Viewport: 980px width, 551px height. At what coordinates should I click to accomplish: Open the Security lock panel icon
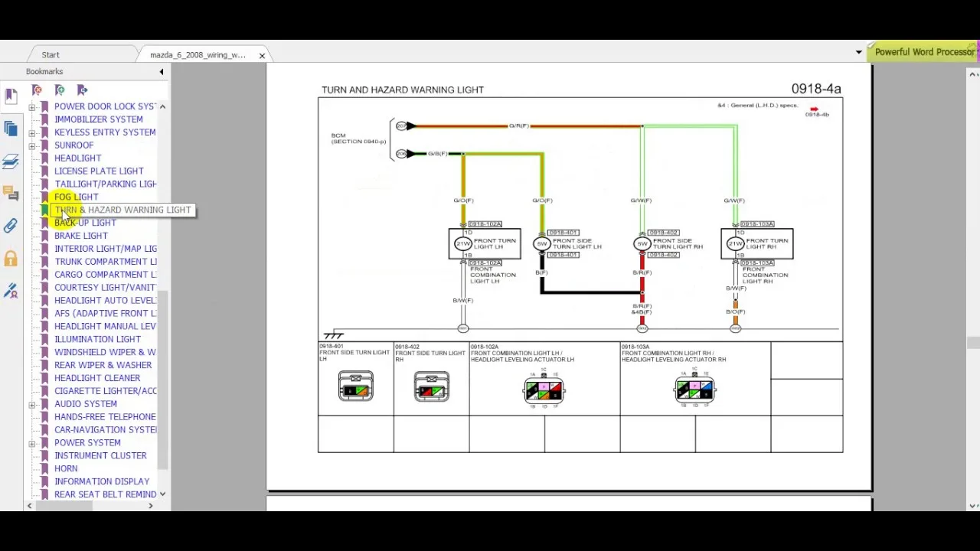point(11,258)
